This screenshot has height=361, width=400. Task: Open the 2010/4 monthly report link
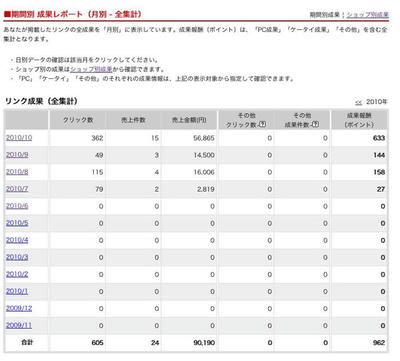click(x=17, y=240)
